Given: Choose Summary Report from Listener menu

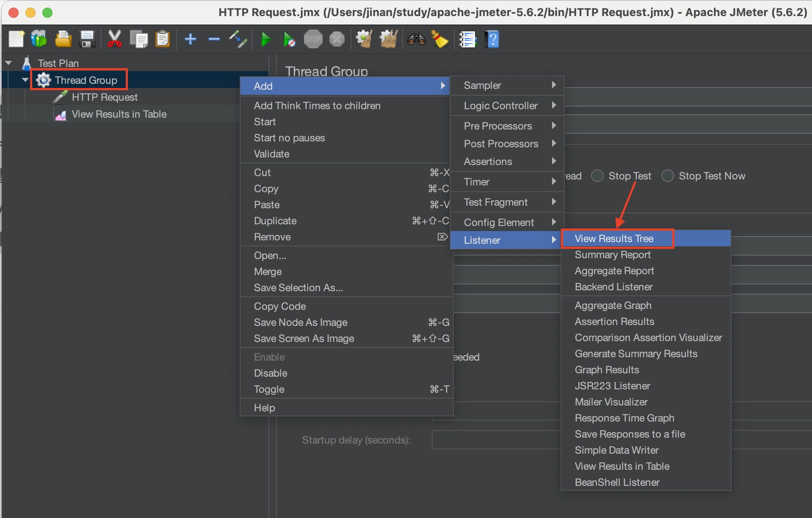Looking at the screenshot, I should coord(646,255).
